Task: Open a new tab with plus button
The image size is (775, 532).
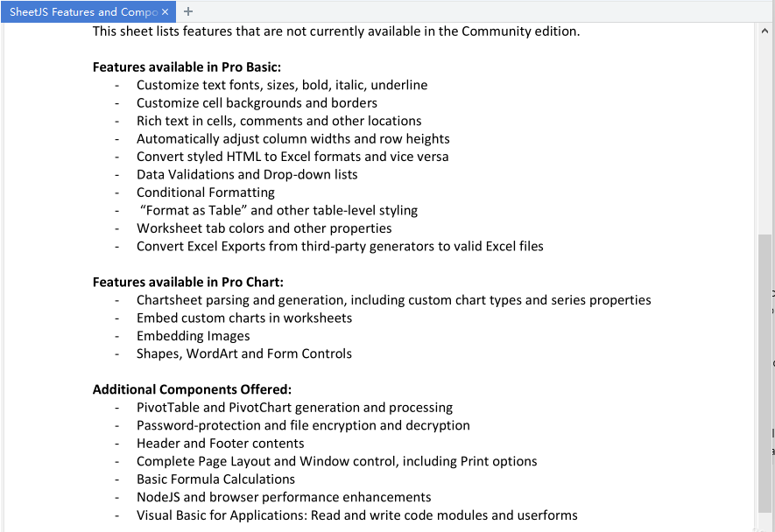Action: click(x=188, y=12)
